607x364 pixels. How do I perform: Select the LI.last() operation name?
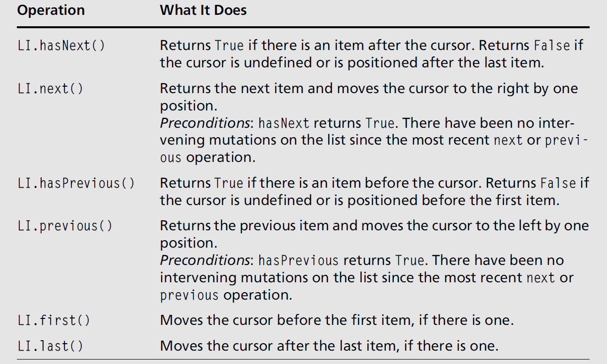[51, 346]
